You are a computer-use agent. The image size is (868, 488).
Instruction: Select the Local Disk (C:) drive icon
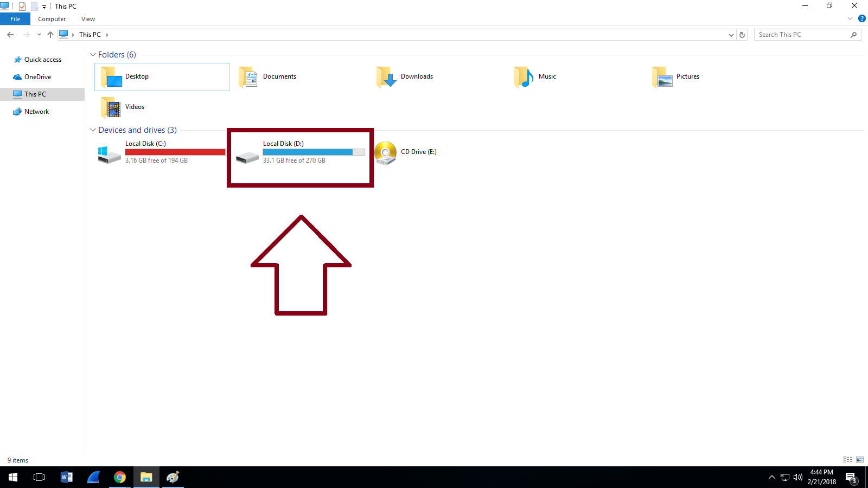pyautogui.click(x=109, y=155)
